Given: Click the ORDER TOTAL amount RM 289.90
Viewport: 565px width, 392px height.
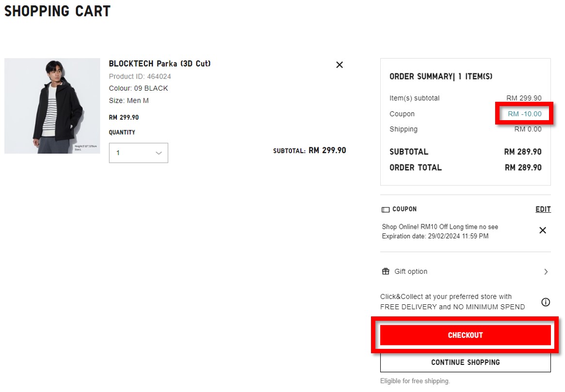Looking at the screenshot, I should (x=523, y=168).
